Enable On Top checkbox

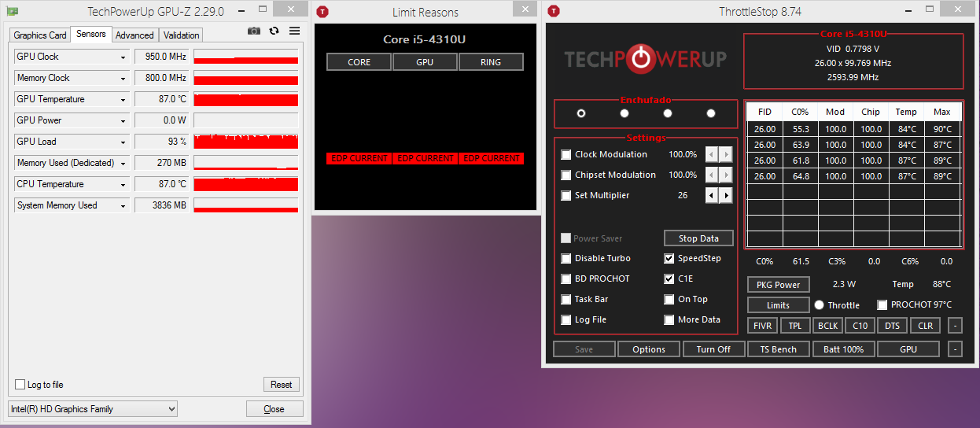(x=669, y=299)
